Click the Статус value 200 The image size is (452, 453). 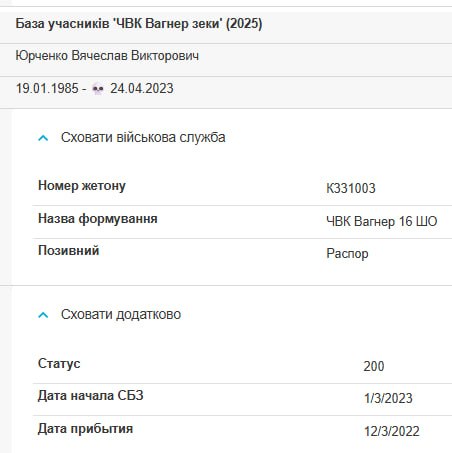pos(374,366)
